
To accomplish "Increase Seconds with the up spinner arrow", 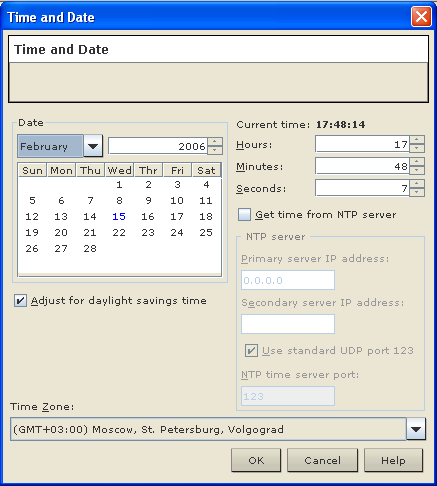I will pos(417,183).
